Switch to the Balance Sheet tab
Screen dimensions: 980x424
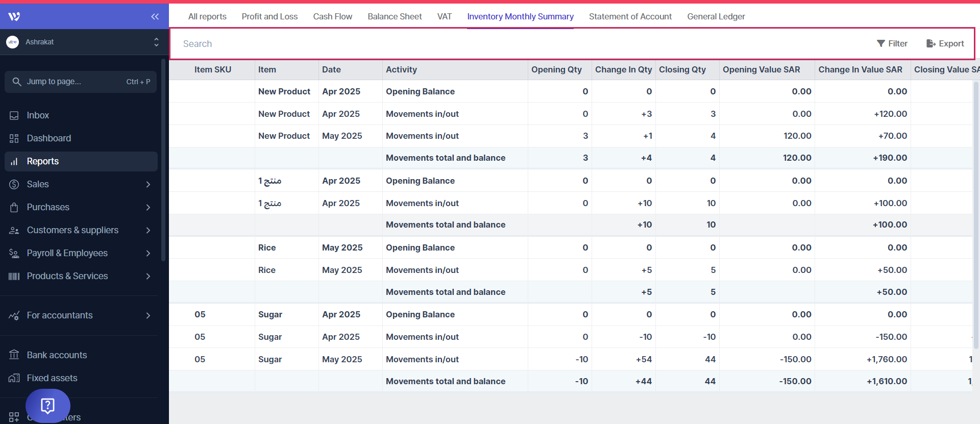[395, 16]
